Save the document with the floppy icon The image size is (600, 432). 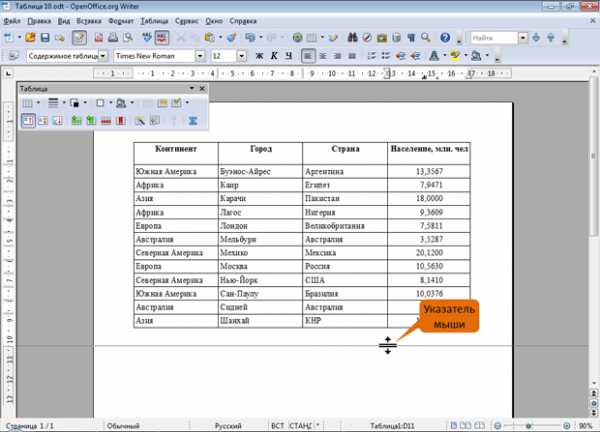tap(45, 37)
